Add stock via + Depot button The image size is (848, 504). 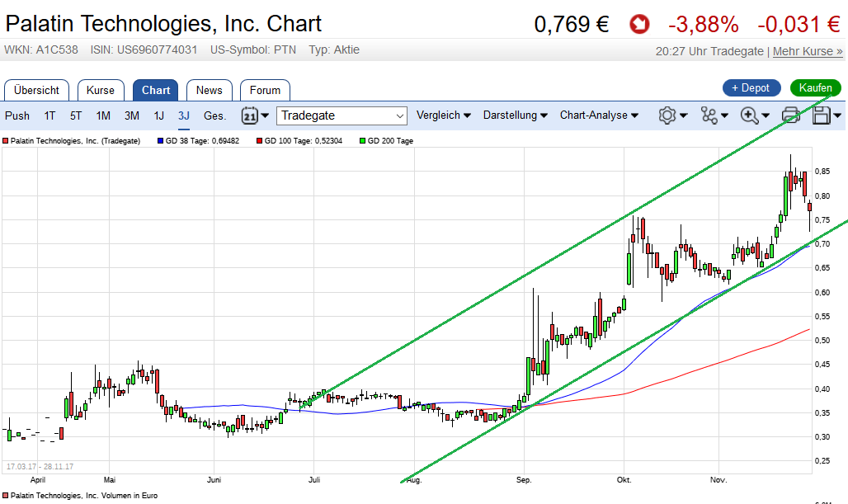(x=751, y=87)
